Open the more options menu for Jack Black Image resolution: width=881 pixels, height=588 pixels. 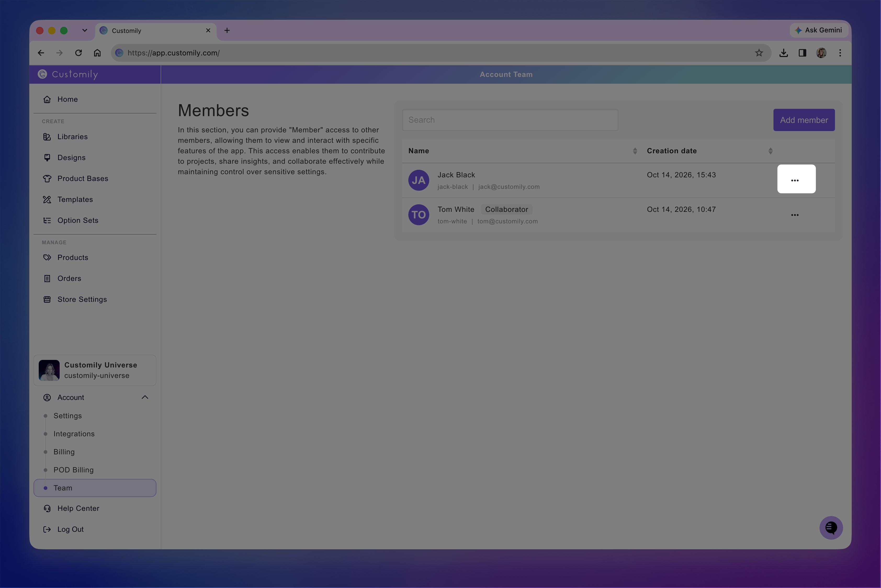795,180
